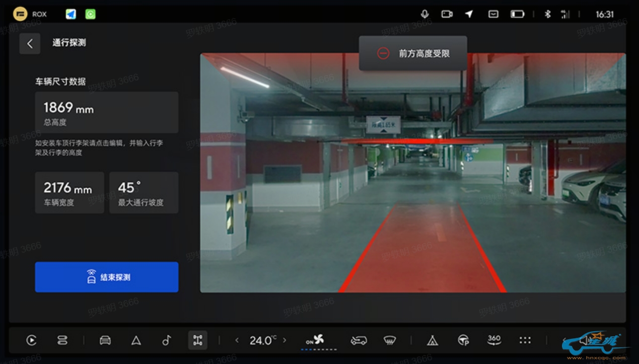Decrease temperature with left arrow
The image size is (639, 364).
tap(237, 340)
